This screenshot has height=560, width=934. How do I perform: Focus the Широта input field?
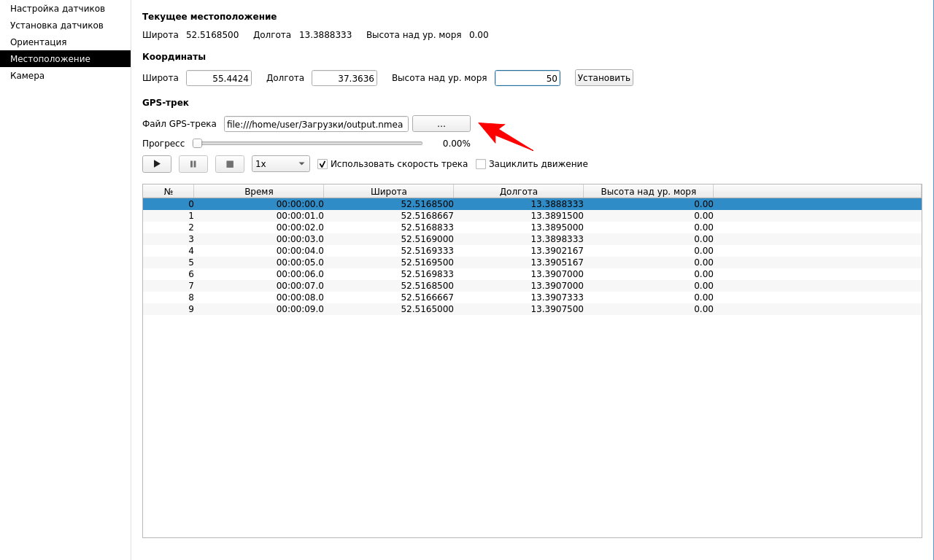[219, 78]
